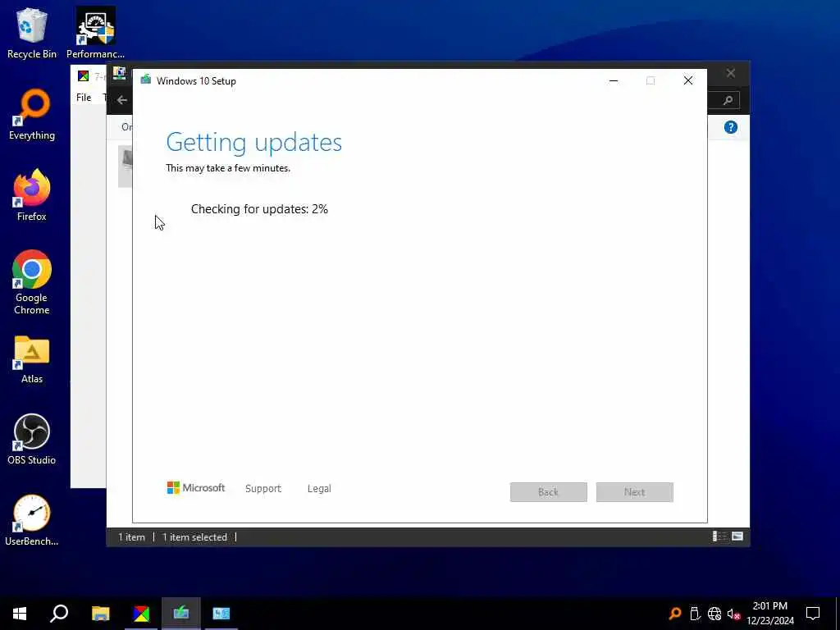
Task: Click the "Getting updates" heading
Action: point(254,142)
